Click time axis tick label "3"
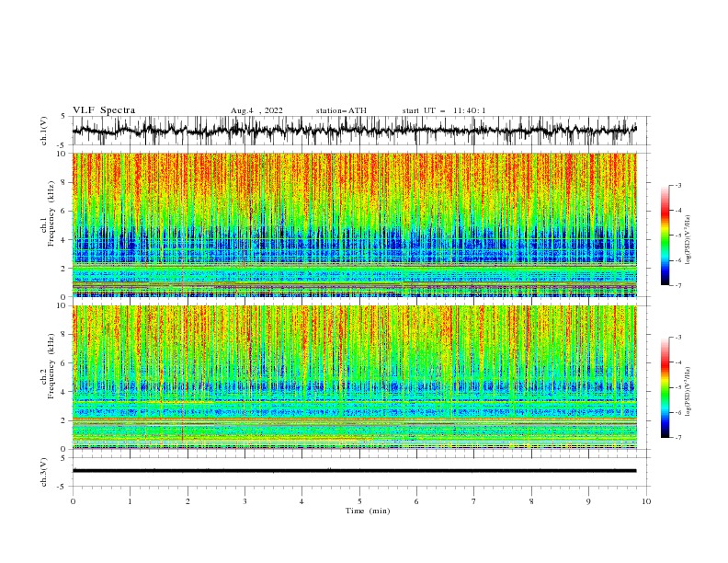The width and height of the screenshot is (728, 563). [x=245, y=501]
